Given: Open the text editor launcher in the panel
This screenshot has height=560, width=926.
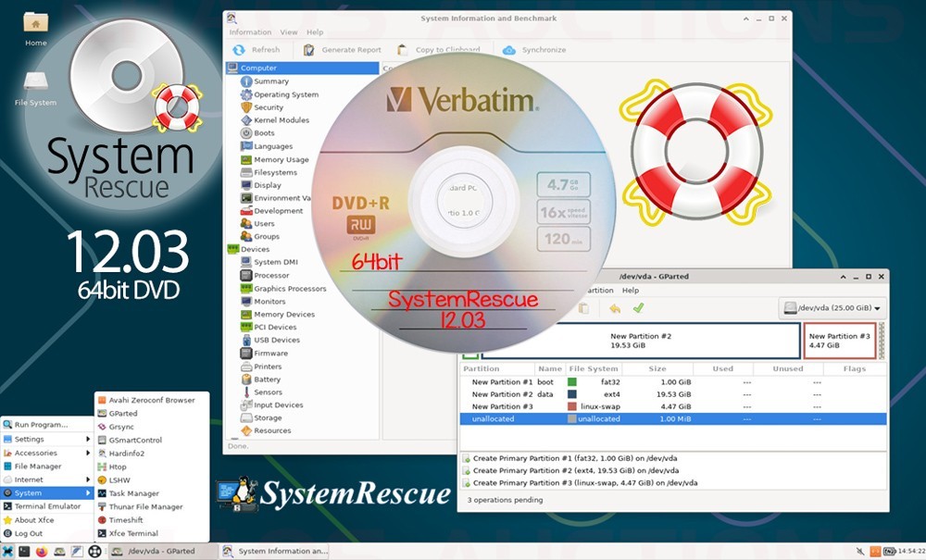Looking at the screenshot, I should (x=77, y=552).
